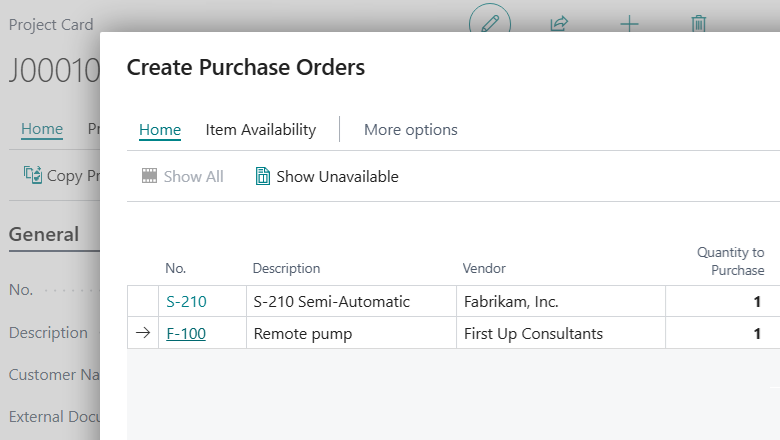Sort by the No. column header

[x=175, y=268]
